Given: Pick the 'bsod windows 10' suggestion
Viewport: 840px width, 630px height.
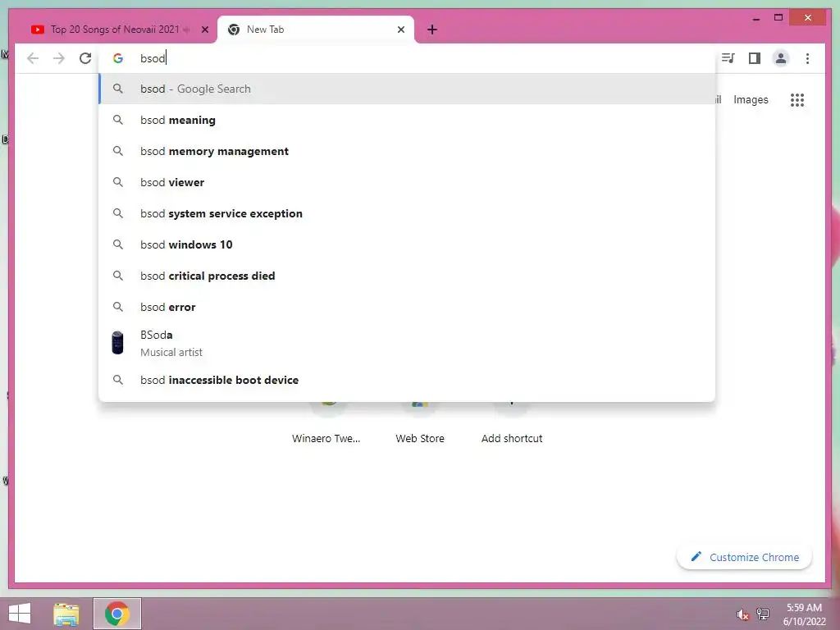Looking at the screenshot, I should (x=407, y=244).
